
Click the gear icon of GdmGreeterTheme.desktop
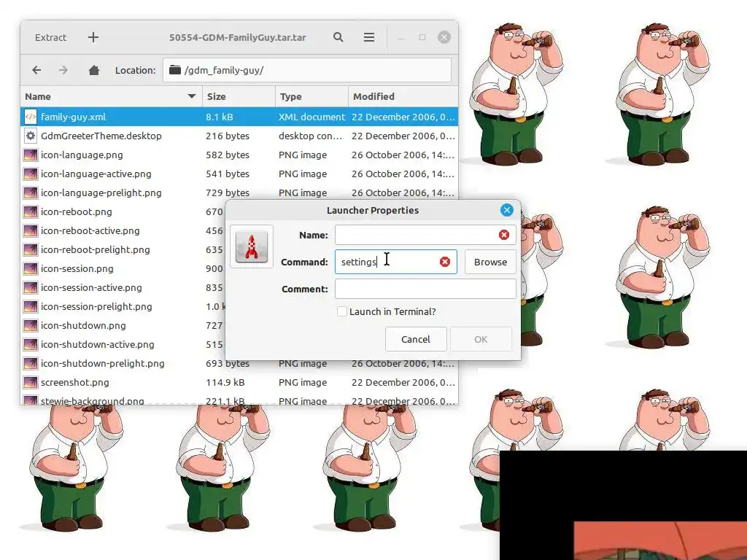pyautogui.click(x=31, y=136)
